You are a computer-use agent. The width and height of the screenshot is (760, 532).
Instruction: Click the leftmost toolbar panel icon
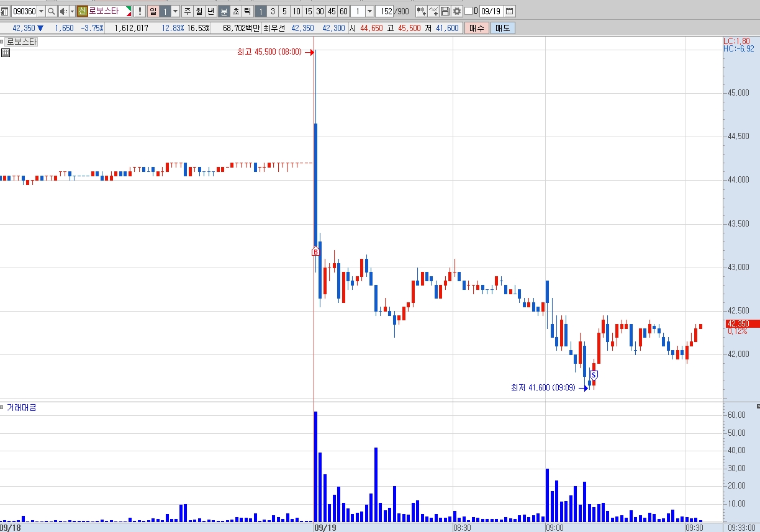click(5, 11)
